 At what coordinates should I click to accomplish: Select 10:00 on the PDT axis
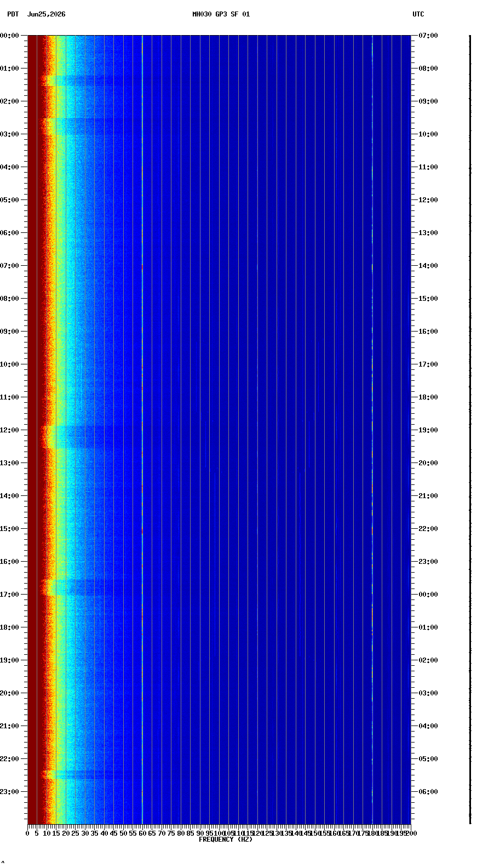click(x=9, y=364)
